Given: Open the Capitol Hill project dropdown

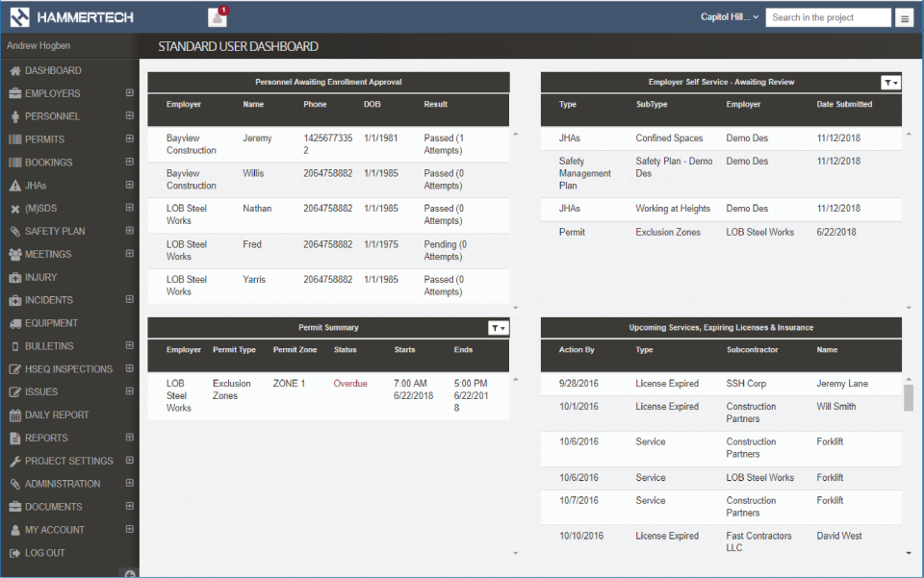Looking at the screenshot, I should click(x=730, y=17).
